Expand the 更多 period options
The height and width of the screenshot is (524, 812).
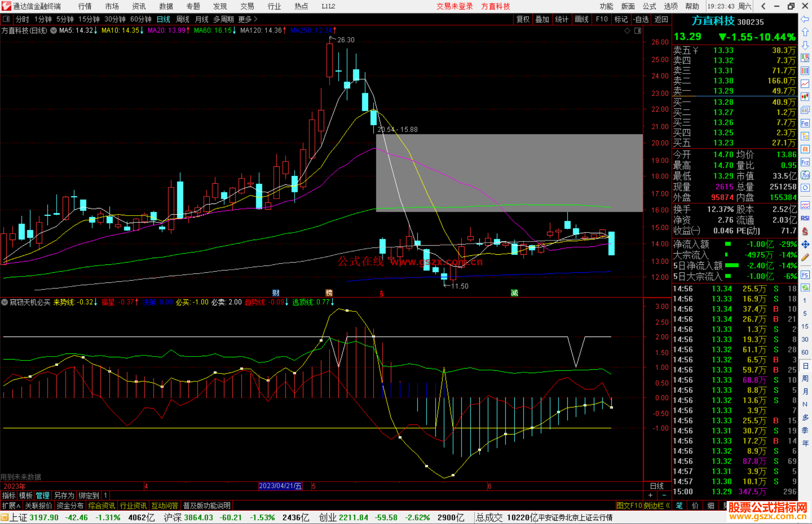point(248,19)
